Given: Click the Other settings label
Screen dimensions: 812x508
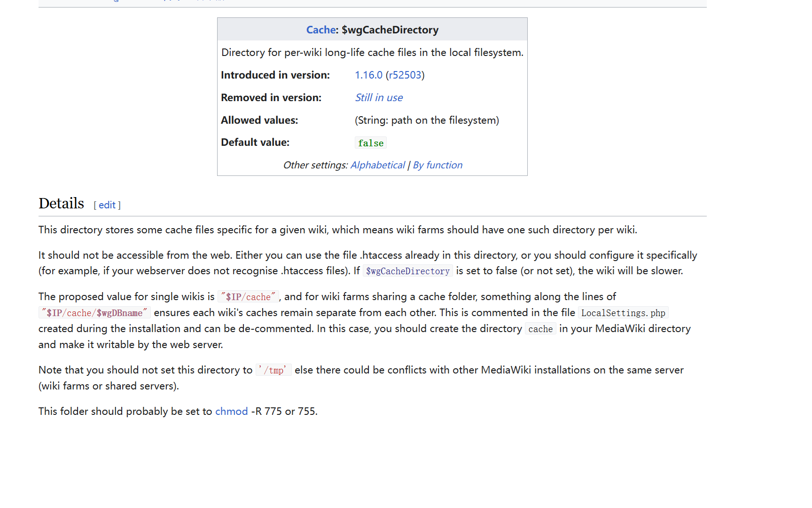Looking at the screenshot, I should pos(315,165).
